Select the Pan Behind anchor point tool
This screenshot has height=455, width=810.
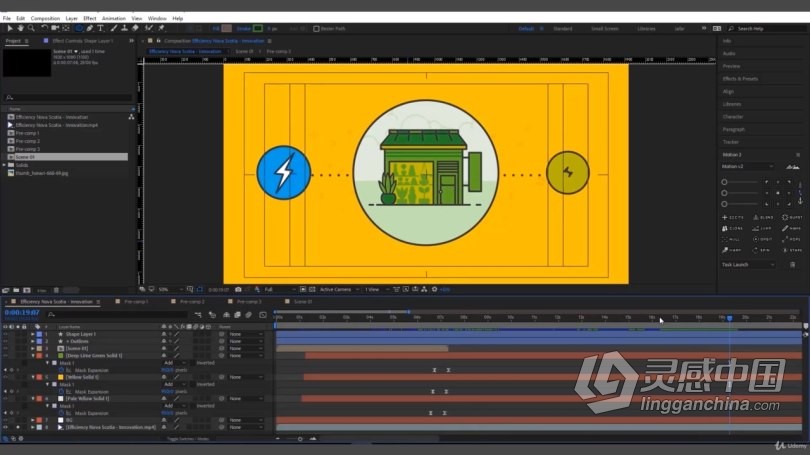(66, 28)
